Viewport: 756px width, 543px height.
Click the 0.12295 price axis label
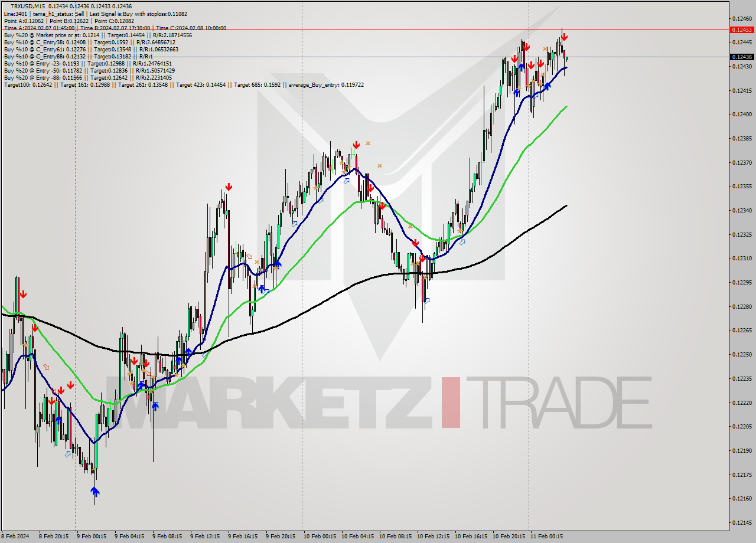point(741,283)
